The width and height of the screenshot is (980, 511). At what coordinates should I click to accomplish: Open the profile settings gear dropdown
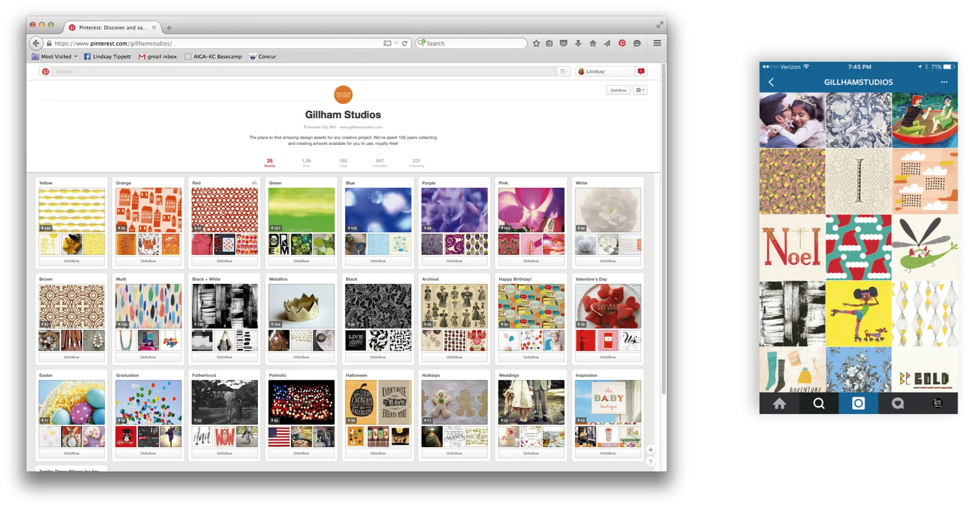(x=640, y=90)
